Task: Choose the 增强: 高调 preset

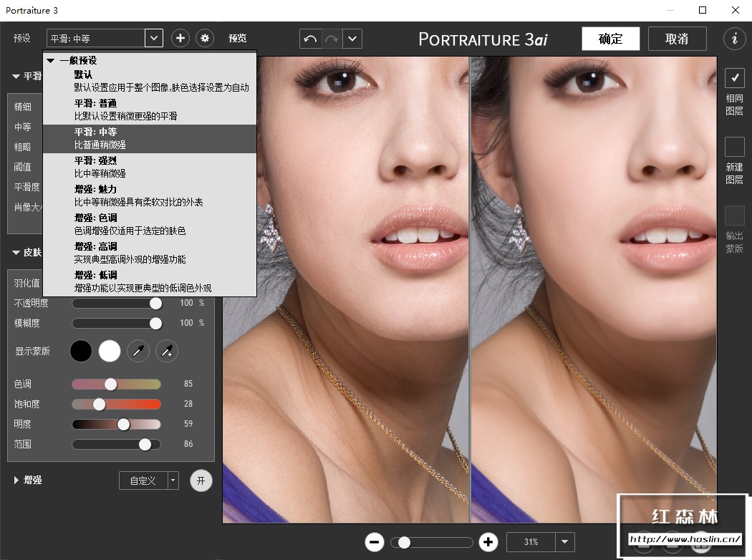Action: 150,254
